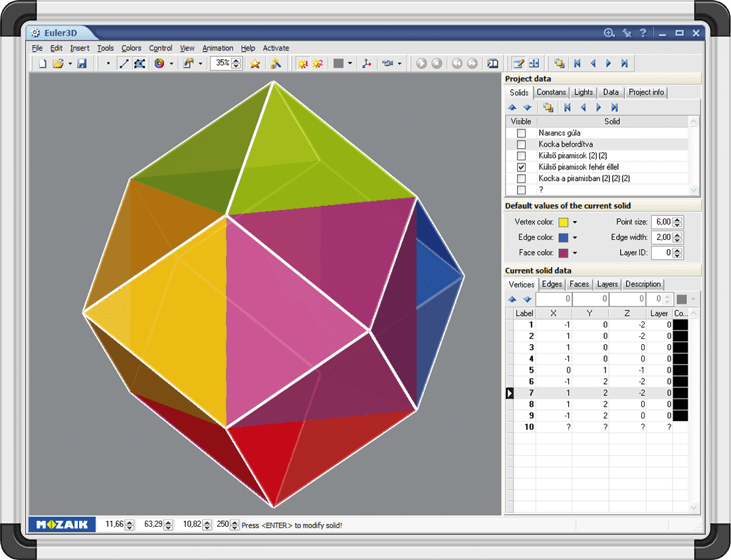Hide the Külső piramisok fehér éllel solid

pyautogui.click(x=521, y=167)
